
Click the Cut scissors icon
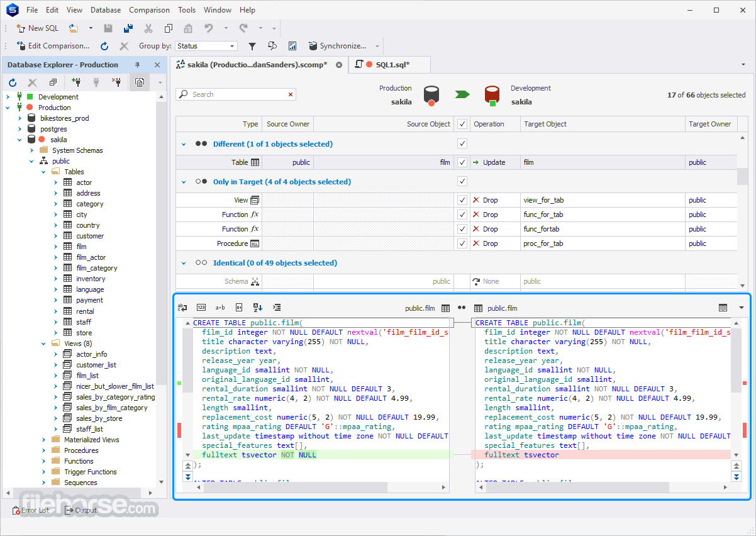pos(148,28)
